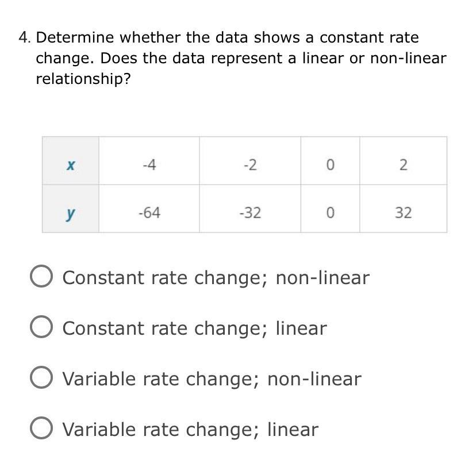
Task: Click the table cell showing 2 in x row
Action: [x=403, y=166]
